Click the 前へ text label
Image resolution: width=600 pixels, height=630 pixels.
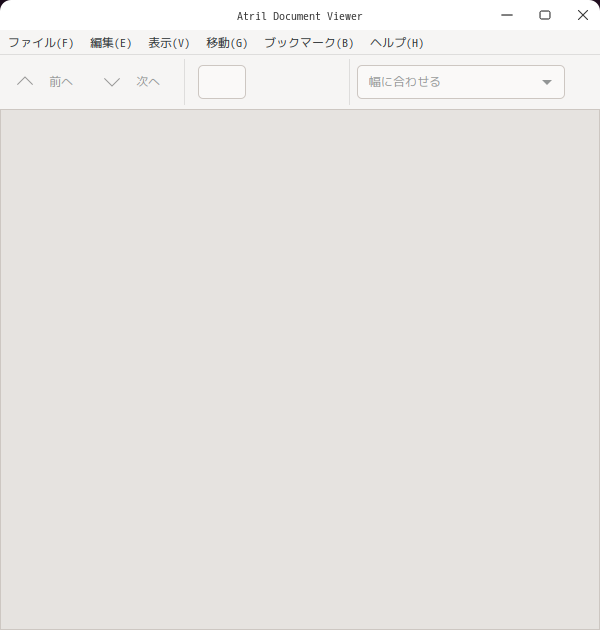(x=61, y=82)
